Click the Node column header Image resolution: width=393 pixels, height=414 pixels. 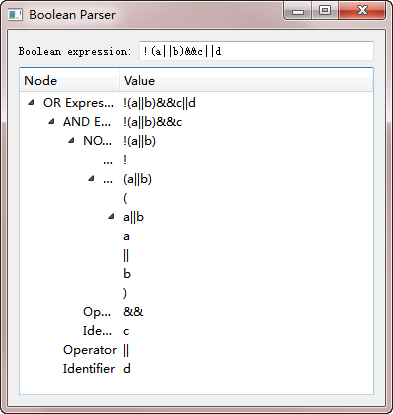[70, 81]
